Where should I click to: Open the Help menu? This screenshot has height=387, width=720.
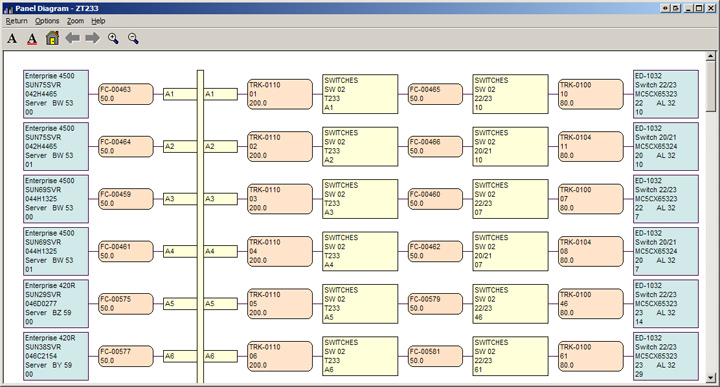(x=98, y=21)
